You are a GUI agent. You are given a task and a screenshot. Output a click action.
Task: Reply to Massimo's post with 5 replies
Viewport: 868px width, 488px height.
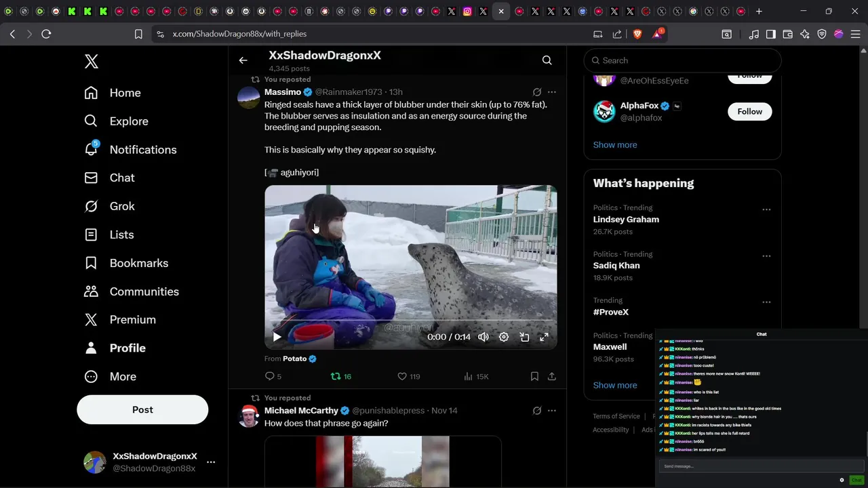click(273, 376)
